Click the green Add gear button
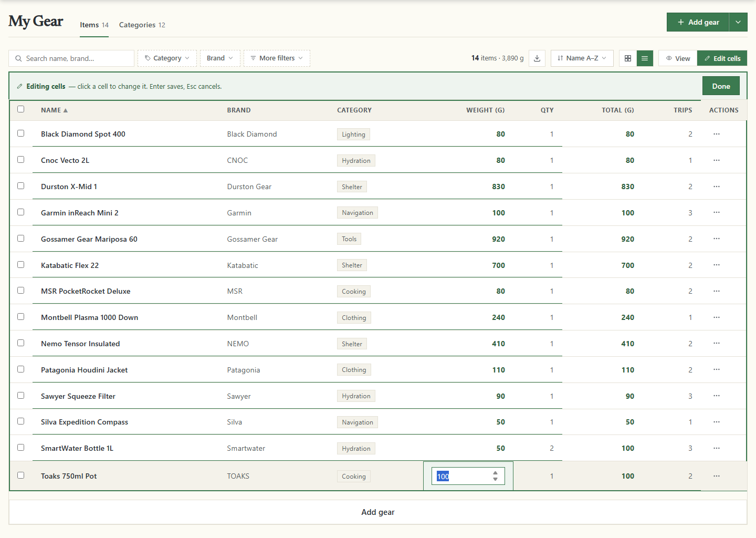756x538 pixels. pyautogui.click(x=698, y=22)
